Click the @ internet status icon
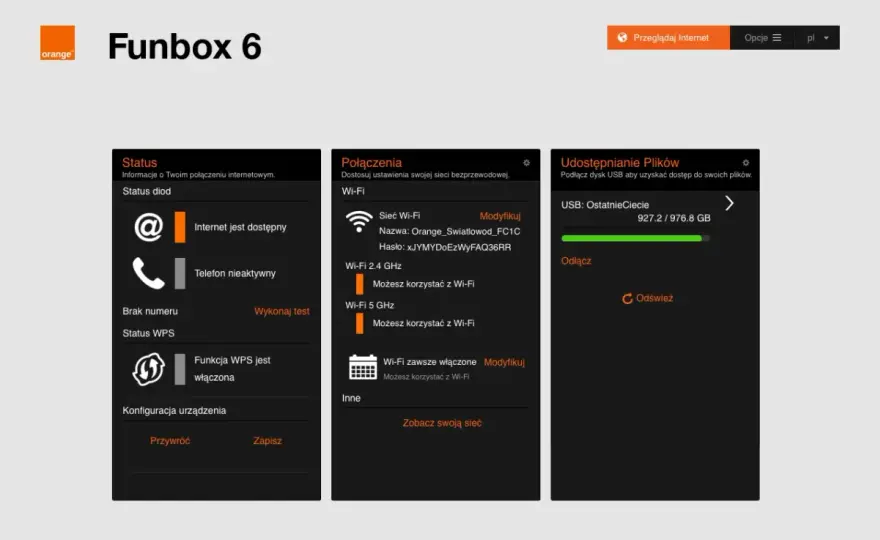 point(149,227)
